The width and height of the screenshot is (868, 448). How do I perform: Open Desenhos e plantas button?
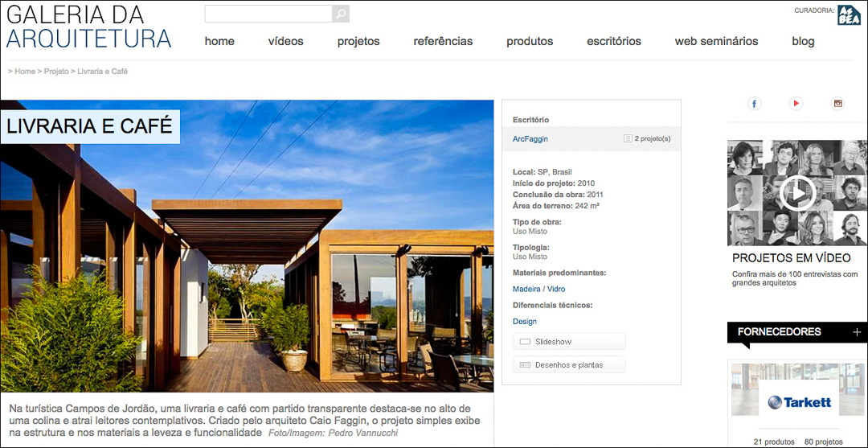pyautogui.click(x=569, y=365)
